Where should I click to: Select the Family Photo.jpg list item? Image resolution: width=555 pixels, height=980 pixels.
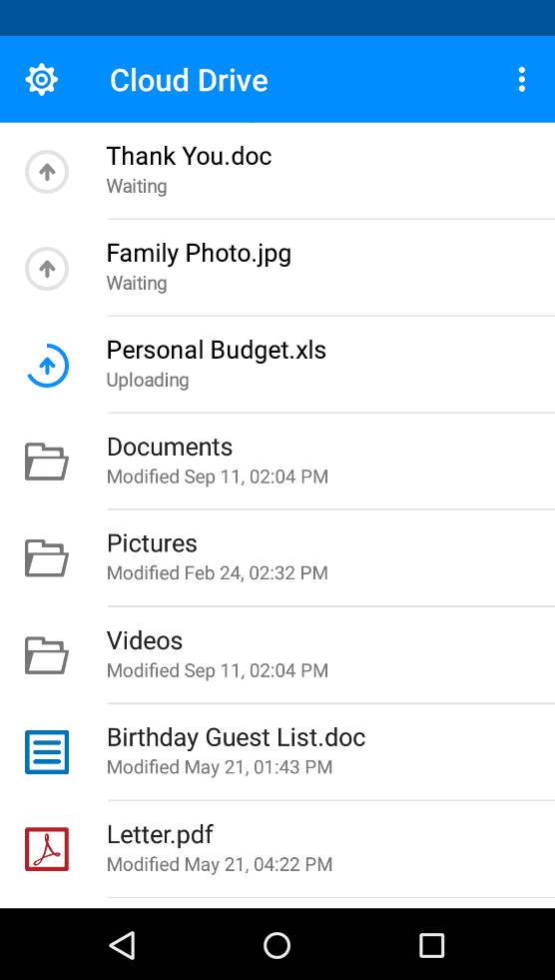(277, 268)
